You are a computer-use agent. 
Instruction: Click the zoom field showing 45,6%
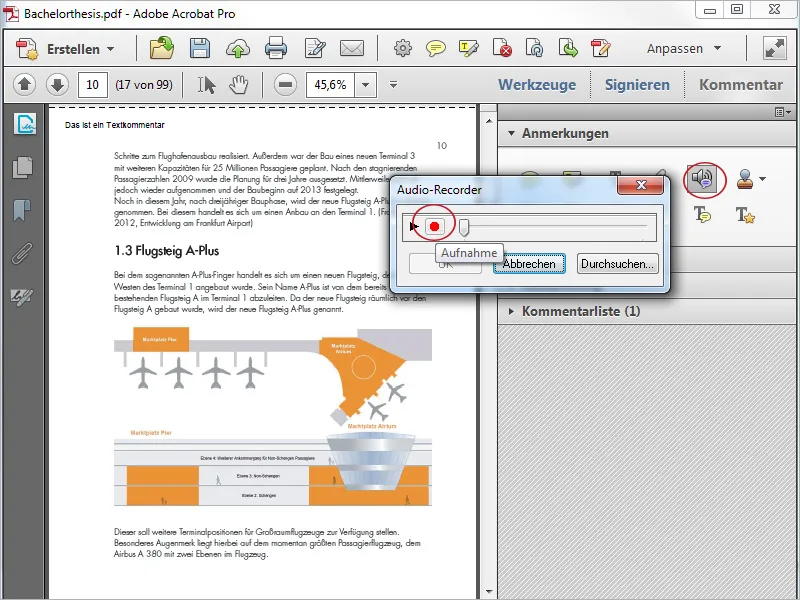click(330, 85)
